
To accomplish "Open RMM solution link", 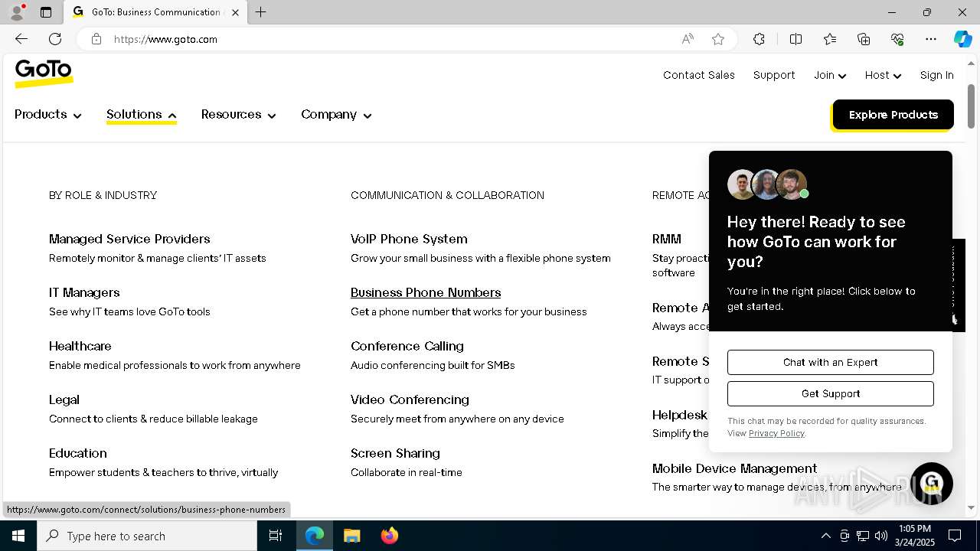I will pyautogui.click(x=667, y=239).
